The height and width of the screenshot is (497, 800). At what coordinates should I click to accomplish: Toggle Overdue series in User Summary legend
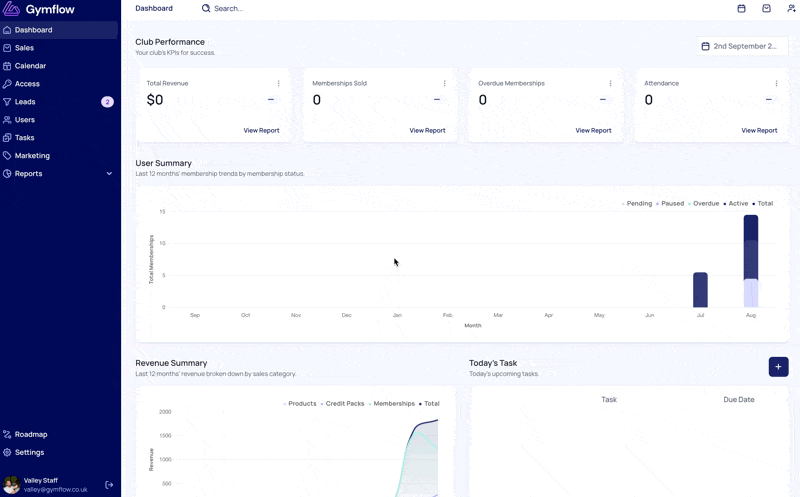click(x=704, y=203)
